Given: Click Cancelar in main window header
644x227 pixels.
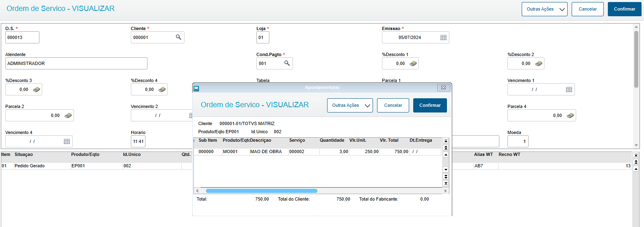Looking at the screenshot, I should point(588,9).
